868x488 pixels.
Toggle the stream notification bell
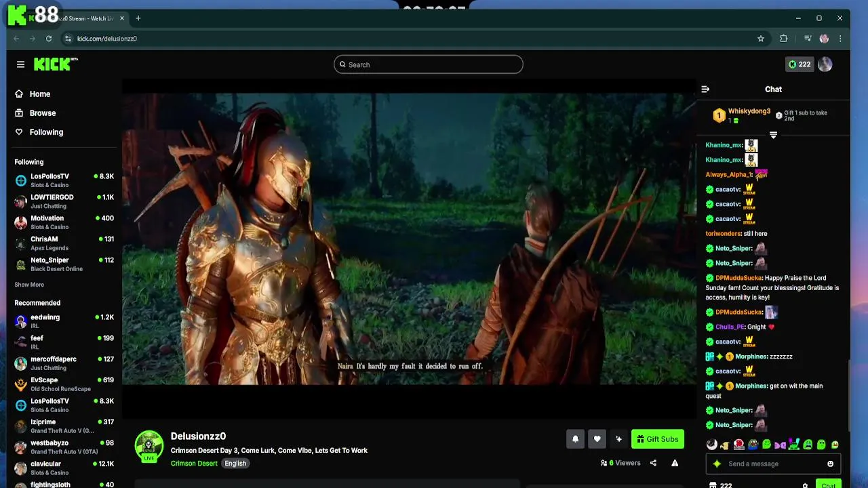575,439
